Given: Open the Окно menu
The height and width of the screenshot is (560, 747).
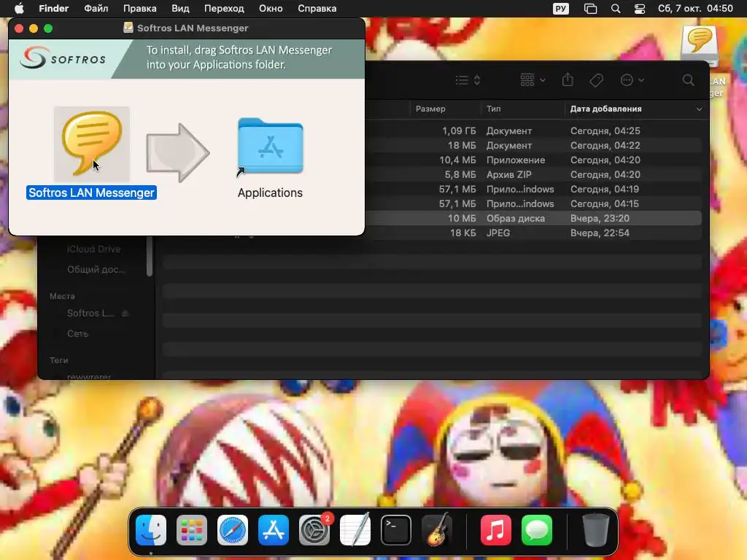Looking at the screenshot, I should pos(271,9).
